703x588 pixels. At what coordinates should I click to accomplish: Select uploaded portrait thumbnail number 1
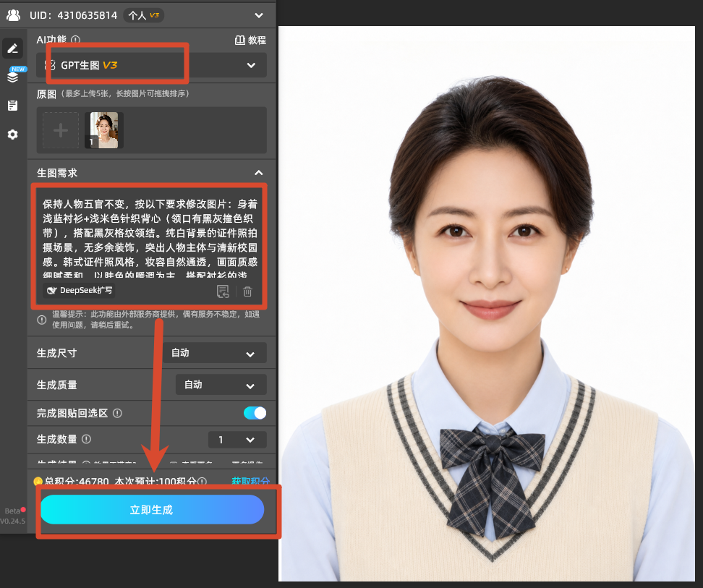click(x=104, y=130)
